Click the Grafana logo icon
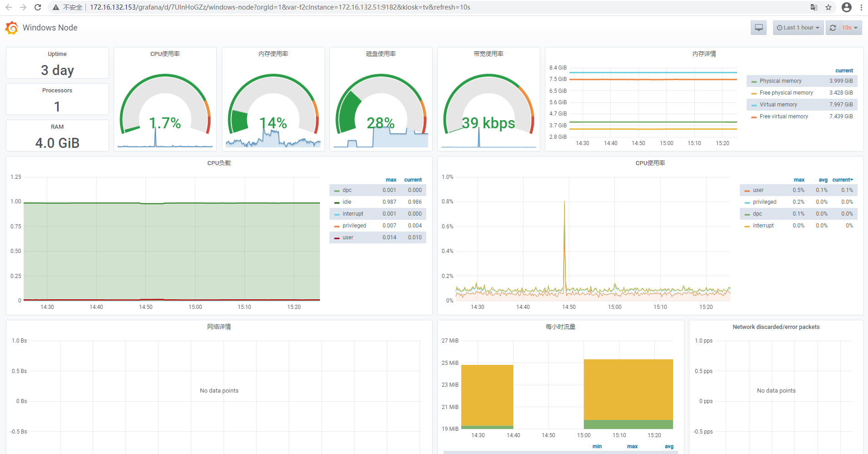This screenshot has width=868, height=454. (x=12, y=28)
